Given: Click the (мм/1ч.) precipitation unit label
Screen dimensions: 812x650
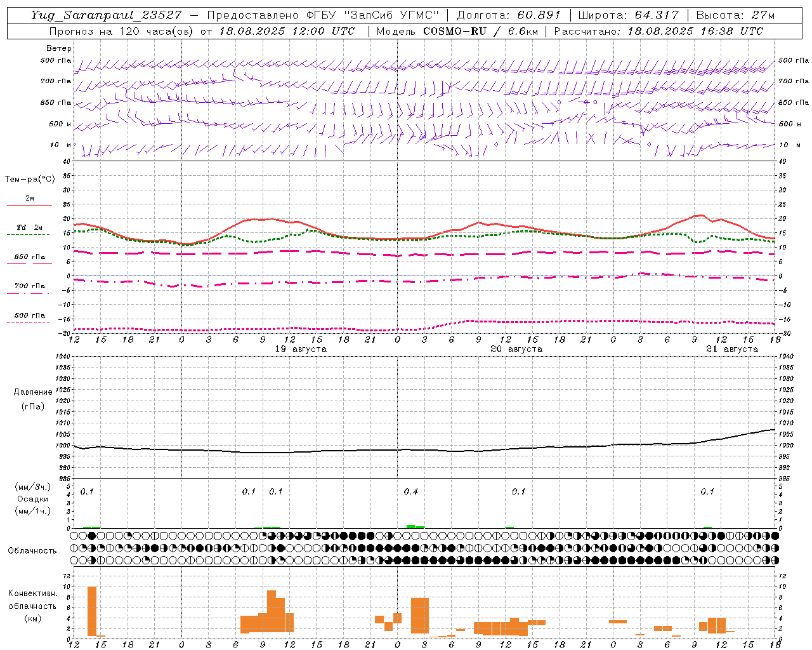Looking at the screenshot, I should coord(33,510).
